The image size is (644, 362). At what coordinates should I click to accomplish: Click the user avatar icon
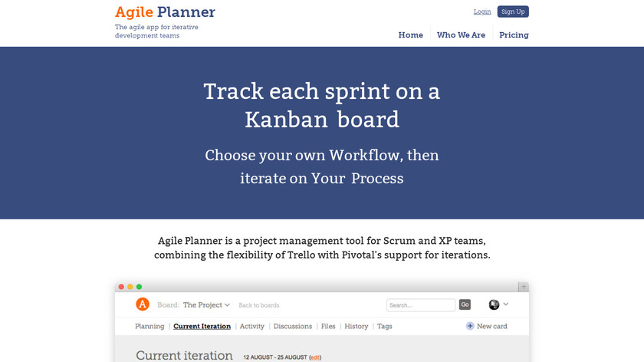pos(494,304)
